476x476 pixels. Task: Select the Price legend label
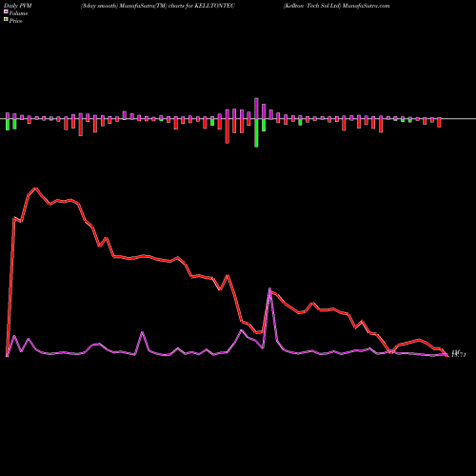coord(15,21)
